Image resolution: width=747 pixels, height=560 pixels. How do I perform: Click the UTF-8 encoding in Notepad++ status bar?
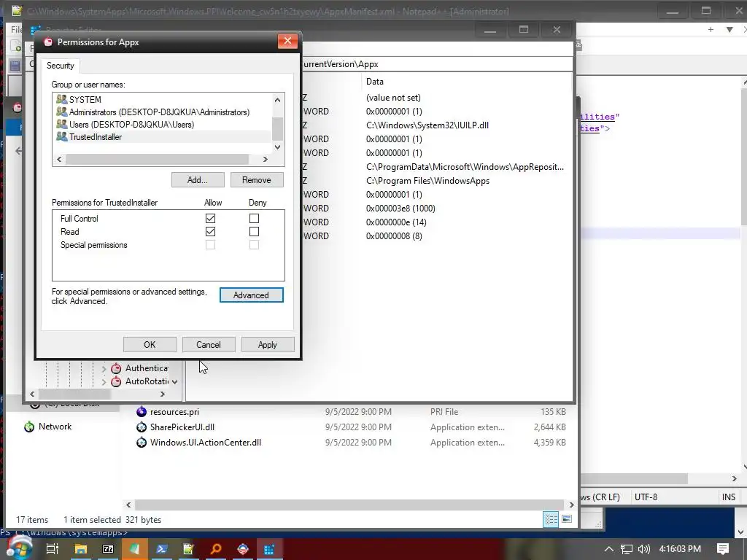646,497
